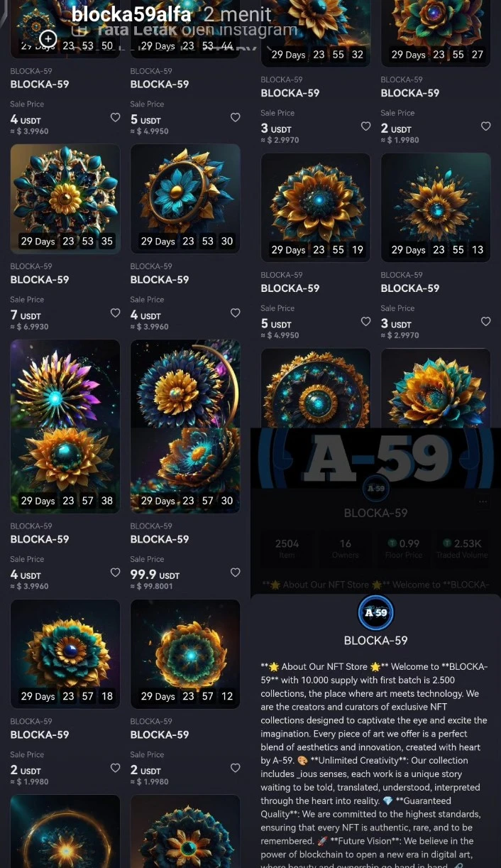The width and height of the screenshot is (501, 868).
Task: Click the large A-59 logo above description
Action: click(x=375, y=612)
